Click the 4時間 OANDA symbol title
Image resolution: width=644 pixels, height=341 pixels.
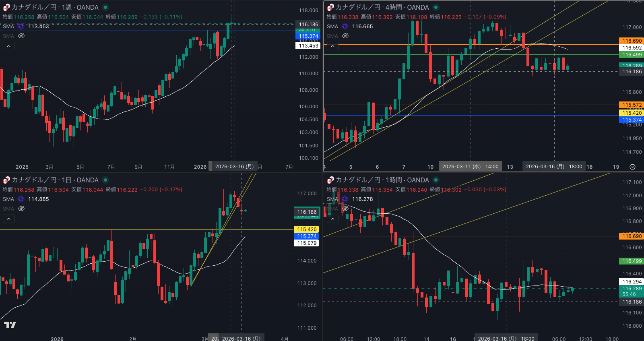click(x=382, y=7)
